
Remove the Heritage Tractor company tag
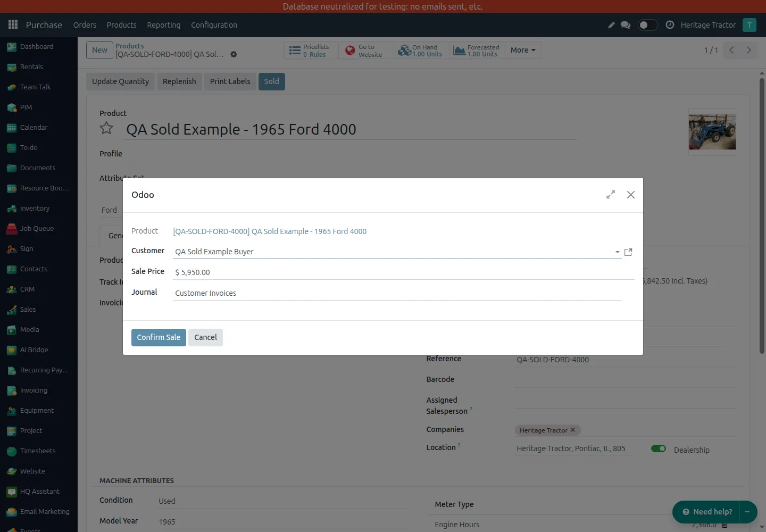click(573, 430)
